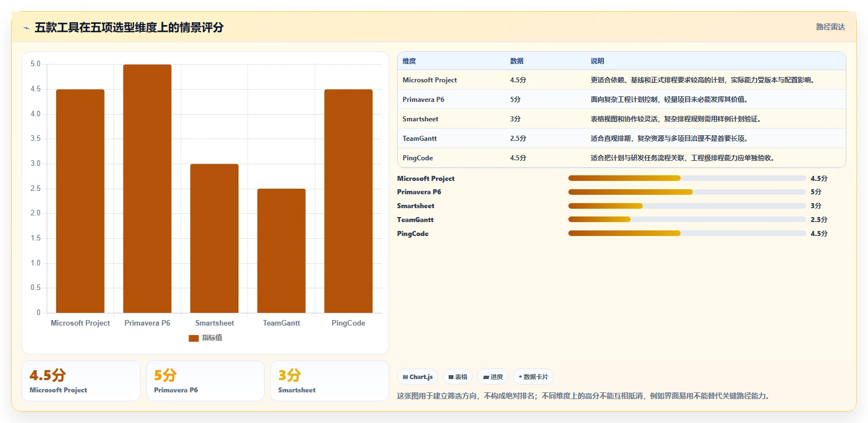The image size is (868, 423).
Task: Click the description starting 适合把计划与研发任务
Action: tap(682, 158)
